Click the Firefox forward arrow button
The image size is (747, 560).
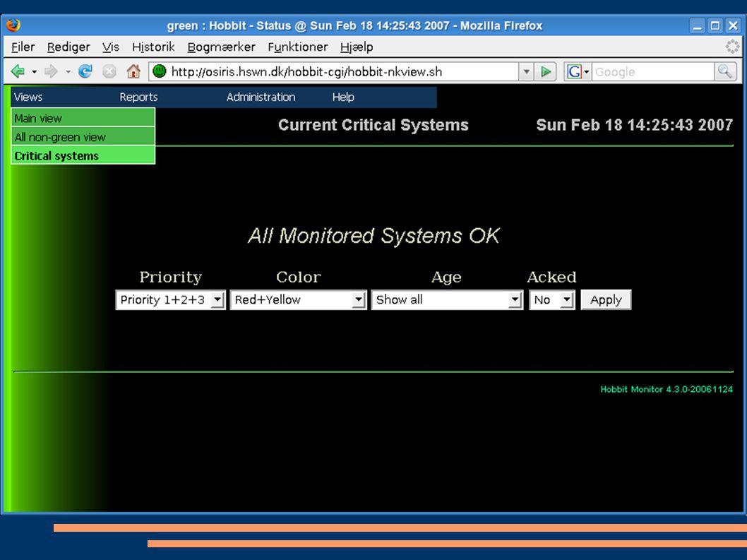(x=51, y=71)
